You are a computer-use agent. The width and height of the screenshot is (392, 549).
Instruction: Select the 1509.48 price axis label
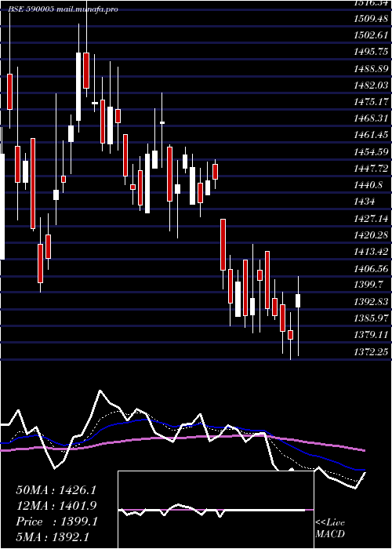click(x=371, y=19)
